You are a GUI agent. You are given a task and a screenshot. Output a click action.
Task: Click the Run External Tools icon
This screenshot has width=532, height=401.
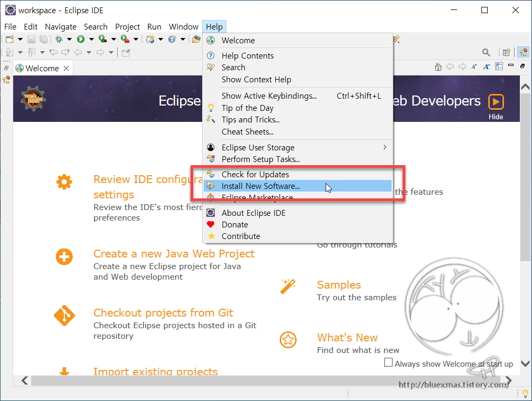pyautogui.click(x=125, y=40)
